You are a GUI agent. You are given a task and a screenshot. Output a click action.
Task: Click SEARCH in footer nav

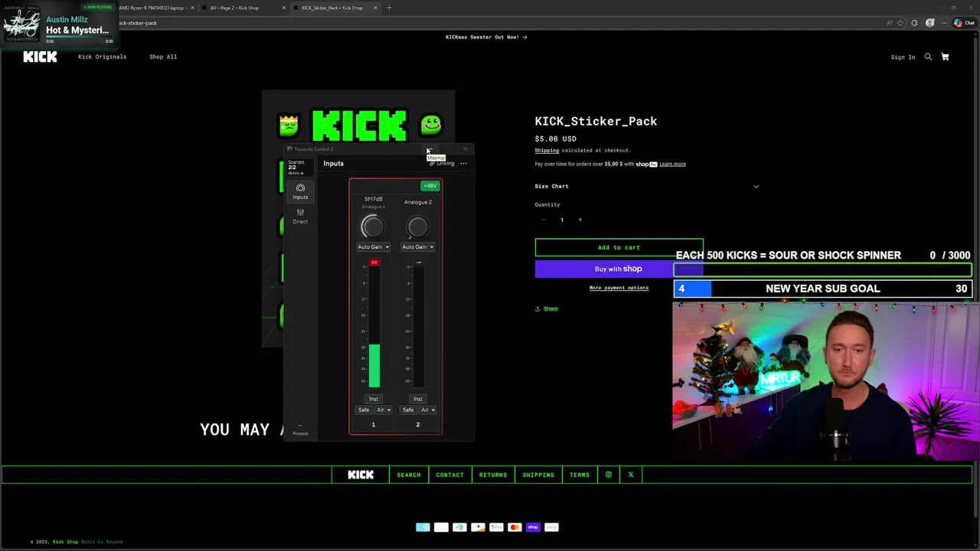409,474
